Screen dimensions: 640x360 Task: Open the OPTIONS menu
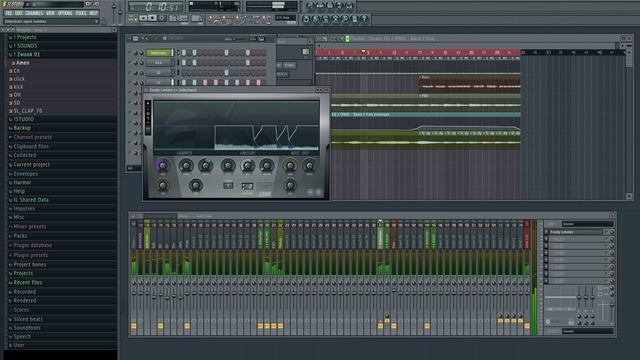pos(65,13)
